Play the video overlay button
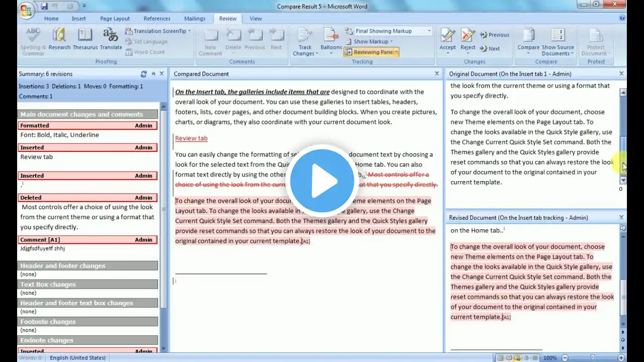This screenshot has height=362, width=644. pyautogui.click(x=322, y=181)
